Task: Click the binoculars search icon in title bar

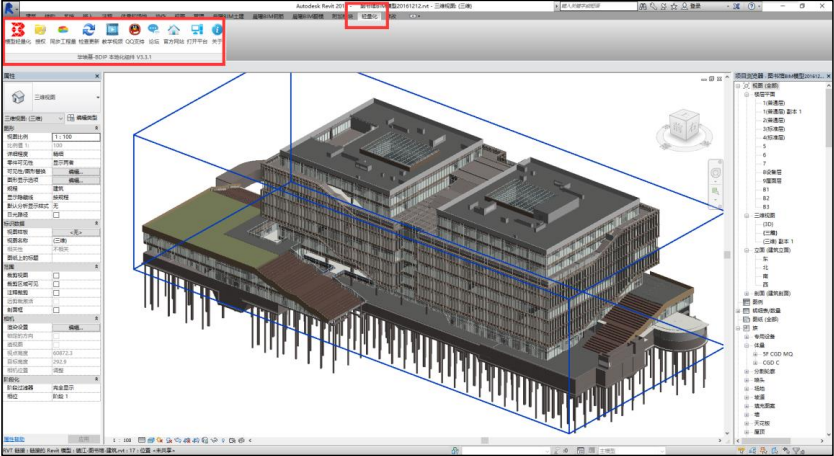Action: coord(644,6)
